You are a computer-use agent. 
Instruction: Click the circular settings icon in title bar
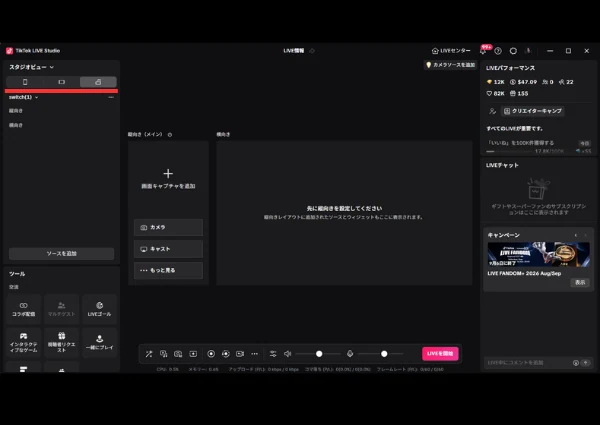tap(513, 50)
